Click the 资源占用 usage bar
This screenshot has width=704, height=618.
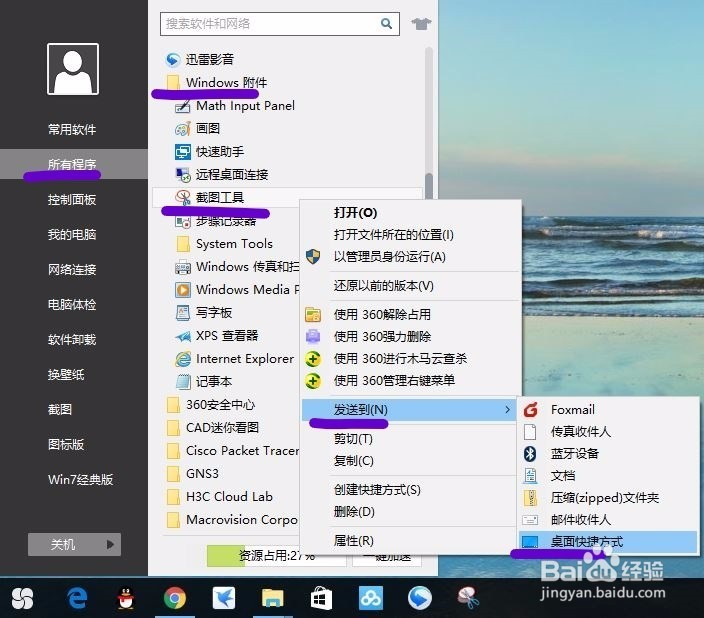277,556
